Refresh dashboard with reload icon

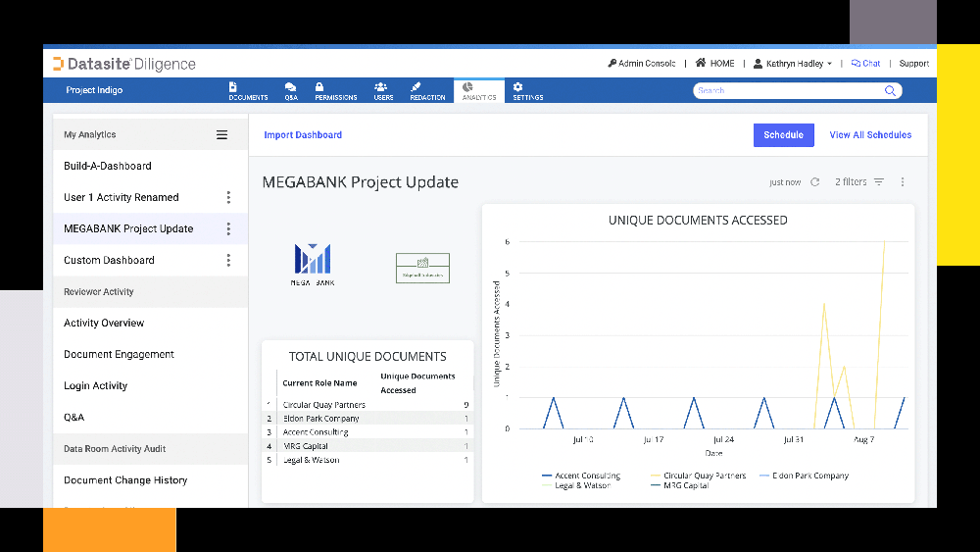click(815, 182)
